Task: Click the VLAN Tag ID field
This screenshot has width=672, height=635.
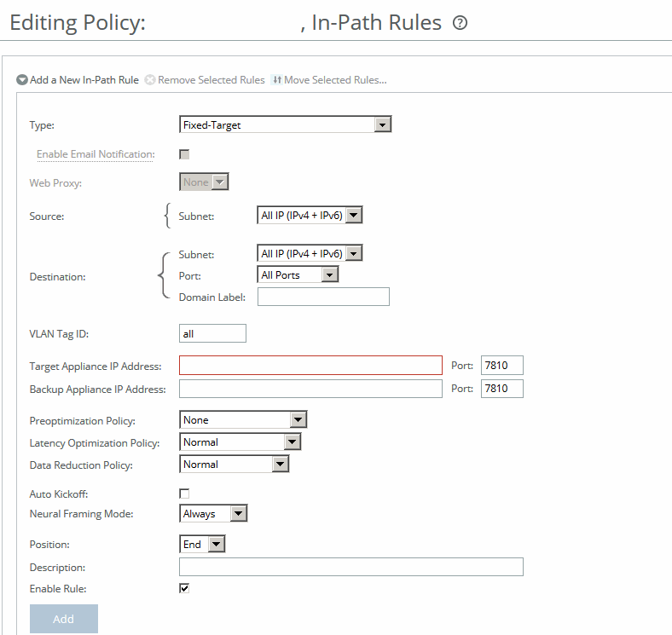Action: tap(212, 334)
